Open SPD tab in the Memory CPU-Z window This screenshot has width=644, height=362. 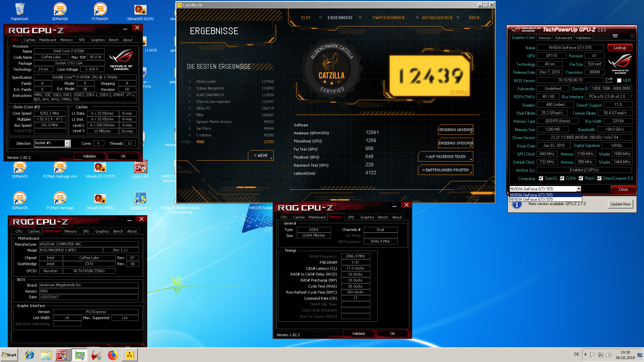tap(351, 217)
